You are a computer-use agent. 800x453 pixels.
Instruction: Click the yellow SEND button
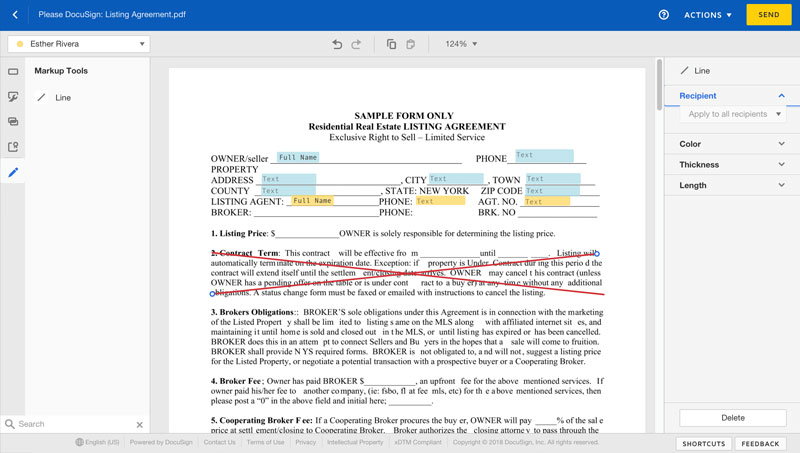pyautogui.click(x=768, y=15)
